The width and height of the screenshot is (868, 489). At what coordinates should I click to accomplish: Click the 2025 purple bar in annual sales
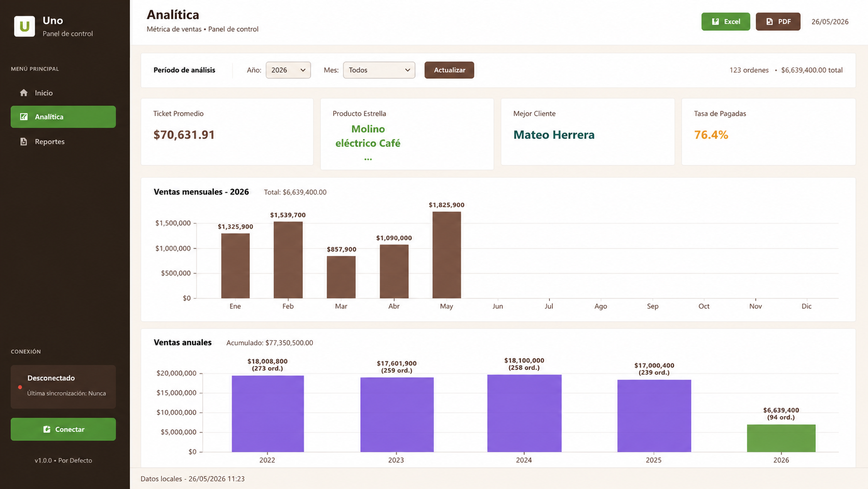(654, 416)
